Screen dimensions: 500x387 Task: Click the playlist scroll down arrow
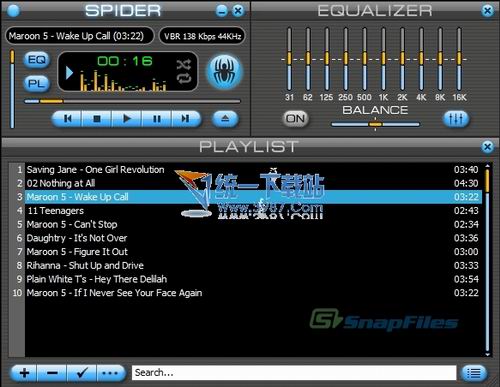487,354
